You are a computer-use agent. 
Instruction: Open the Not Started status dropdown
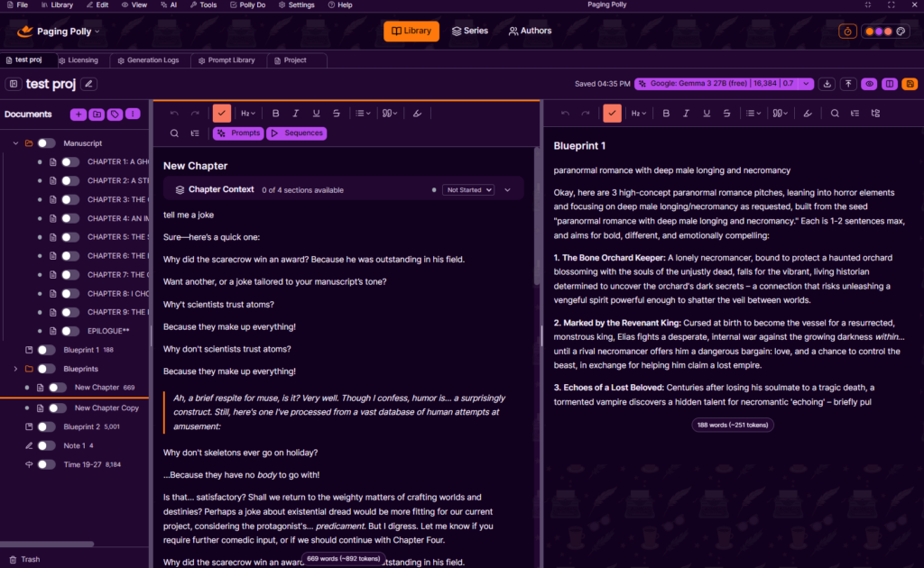pyautogui.click(x=470, y=189)
